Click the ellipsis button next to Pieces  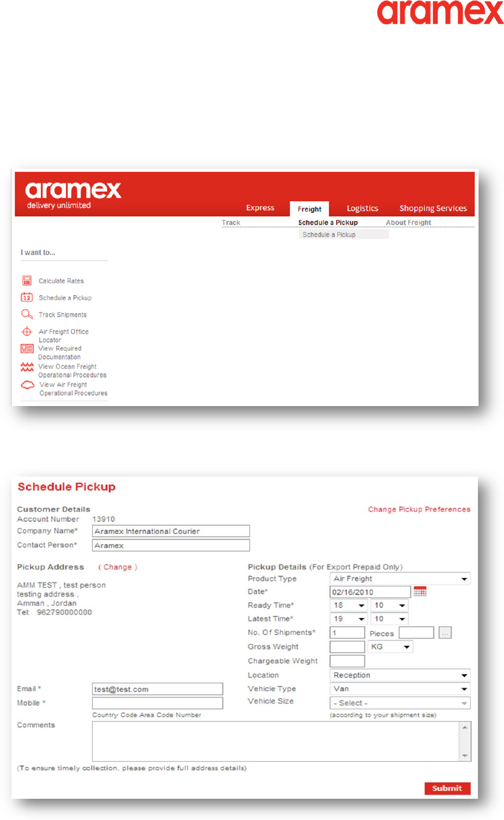tap(446, 633)
